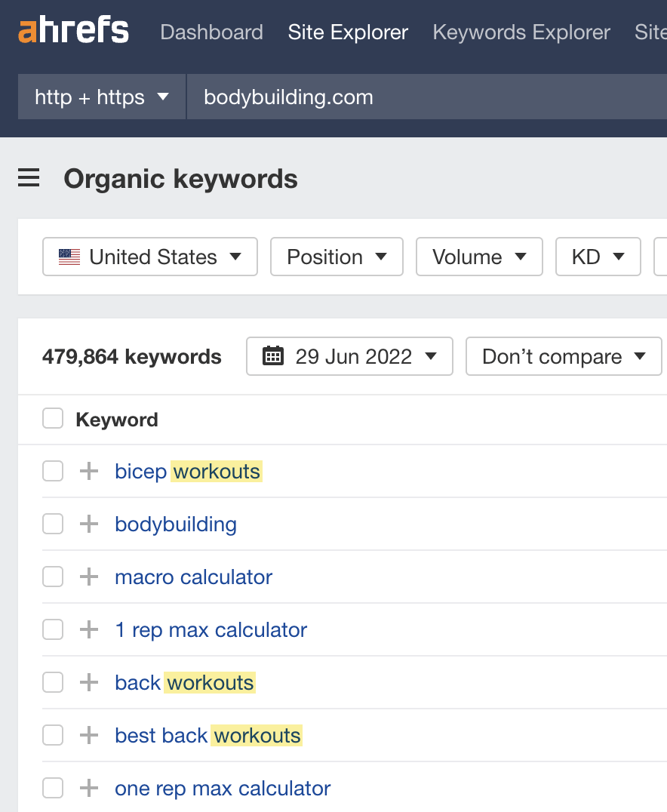Click the plus icon beside best back workouts
Screen dimensions: 667x812
(88, 735)
